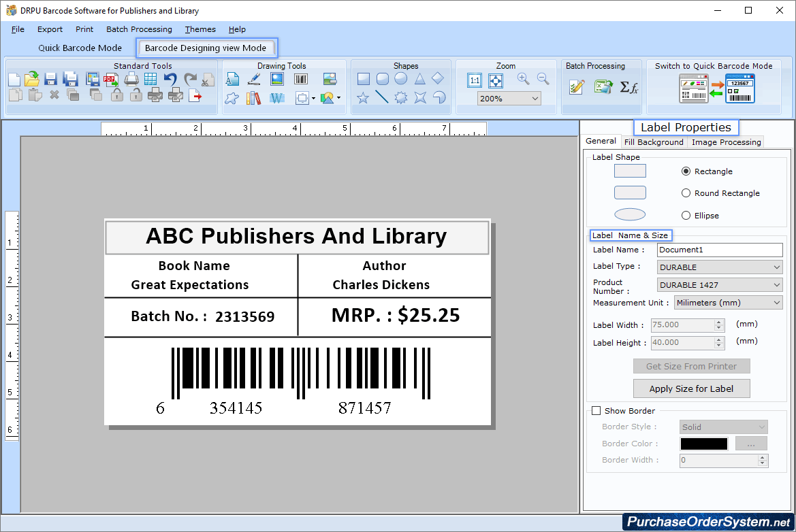Enable the Show Border checkbox

[x=596, y=411]
